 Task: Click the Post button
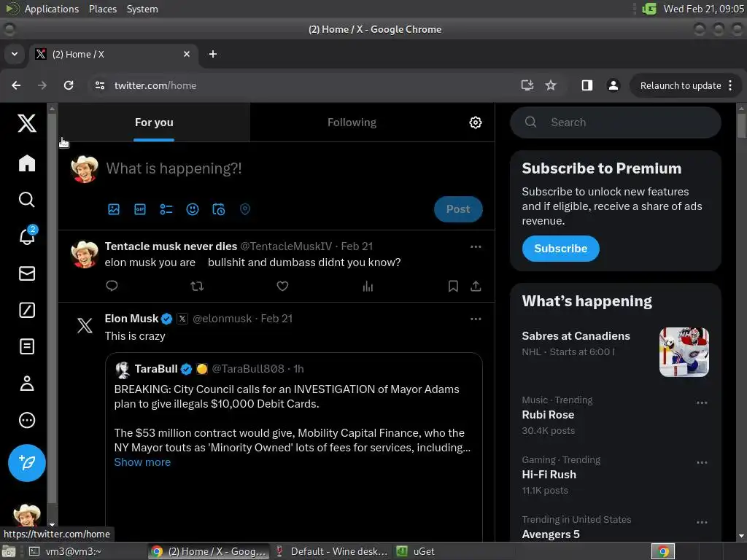coord(458,209)
